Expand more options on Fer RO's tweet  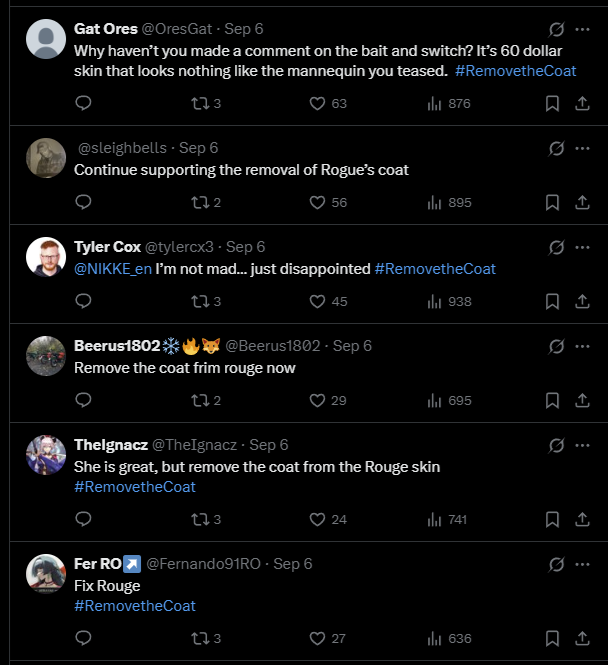[582, 564]
